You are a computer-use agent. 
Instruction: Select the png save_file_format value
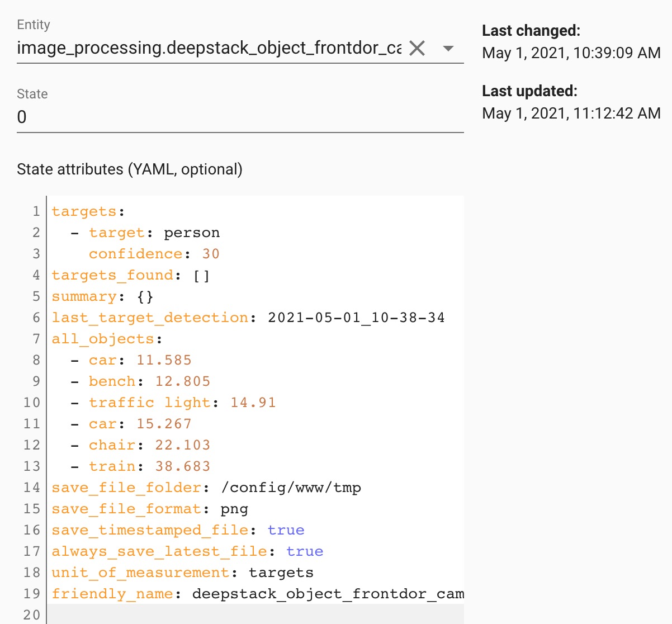(x=235, y=508)
